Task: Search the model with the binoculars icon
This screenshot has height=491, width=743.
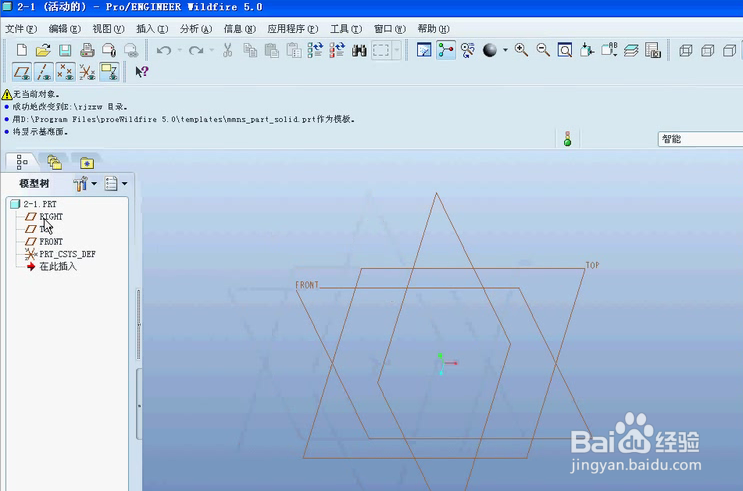Action: [x=359, y=50]
